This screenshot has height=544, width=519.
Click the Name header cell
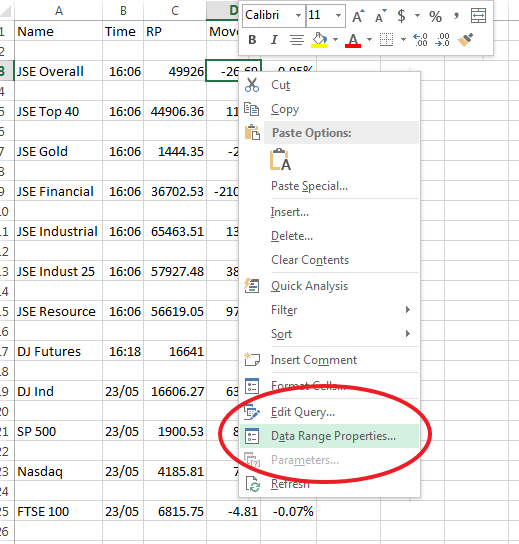58,32
